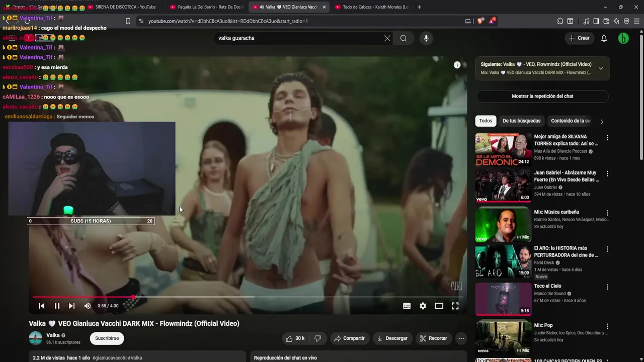Open the Crear menu button
This screenshot has width=644, height=362.
click(579, 38)
